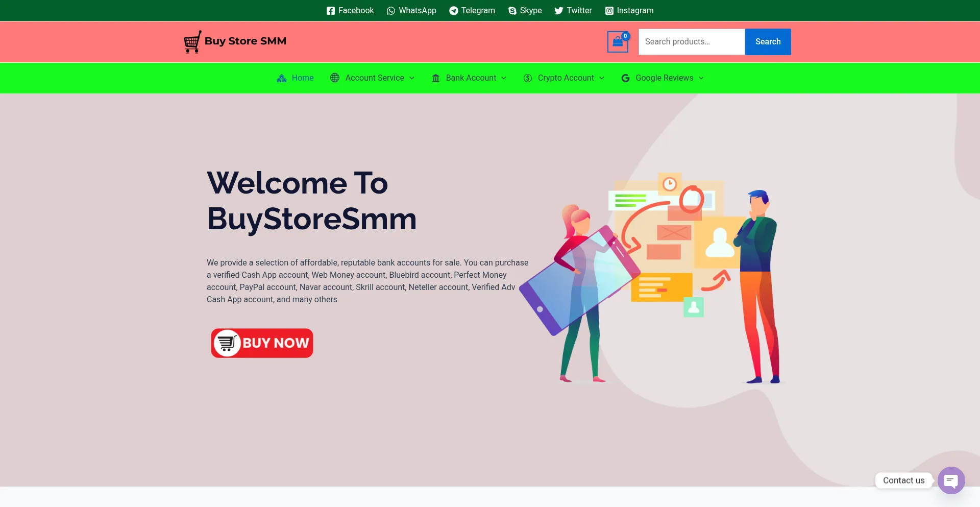Click the globe icon beside Account Service

[x=335, y=78]
